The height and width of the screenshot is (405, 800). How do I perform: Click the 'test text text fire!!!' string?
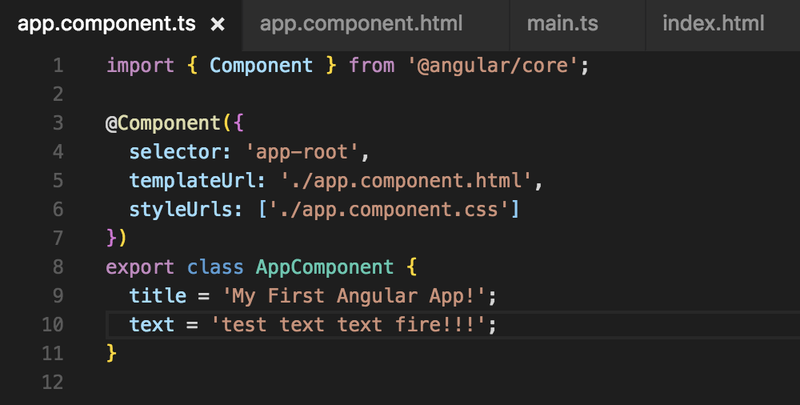tap(347, 325)
